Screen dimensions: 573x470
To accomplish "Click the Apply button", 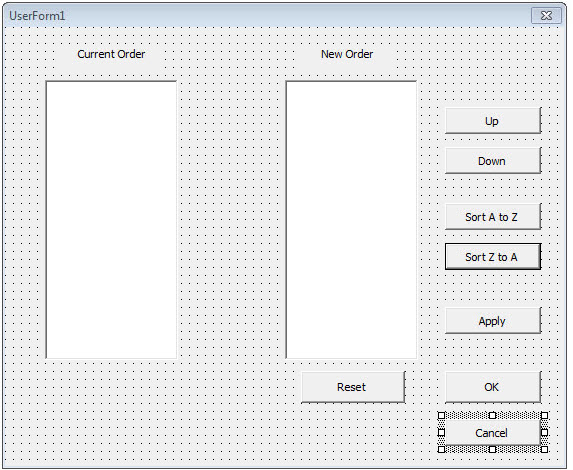I will [493, 321].
